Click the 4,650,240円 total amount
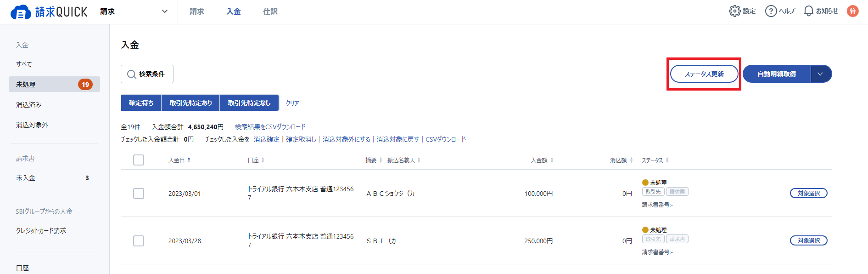This screenshot has height=274, width=868. click(206, 127)
